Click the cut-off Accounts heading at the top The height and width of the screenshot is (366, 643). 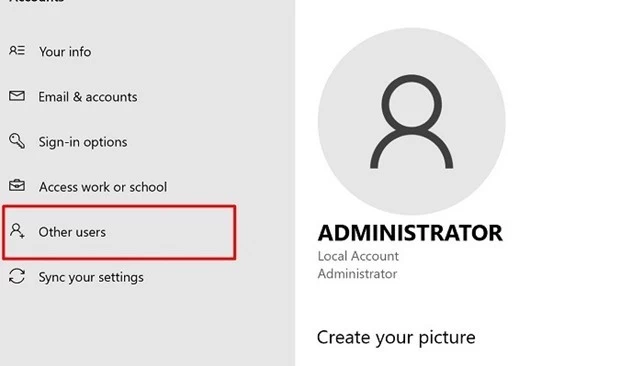coord(36,1)
